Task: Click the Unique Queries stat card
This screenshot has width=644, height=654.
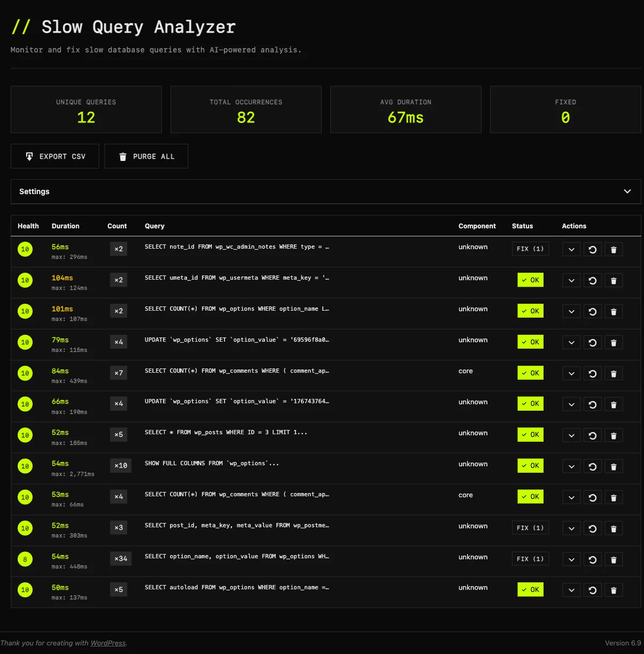Action: 86,109
